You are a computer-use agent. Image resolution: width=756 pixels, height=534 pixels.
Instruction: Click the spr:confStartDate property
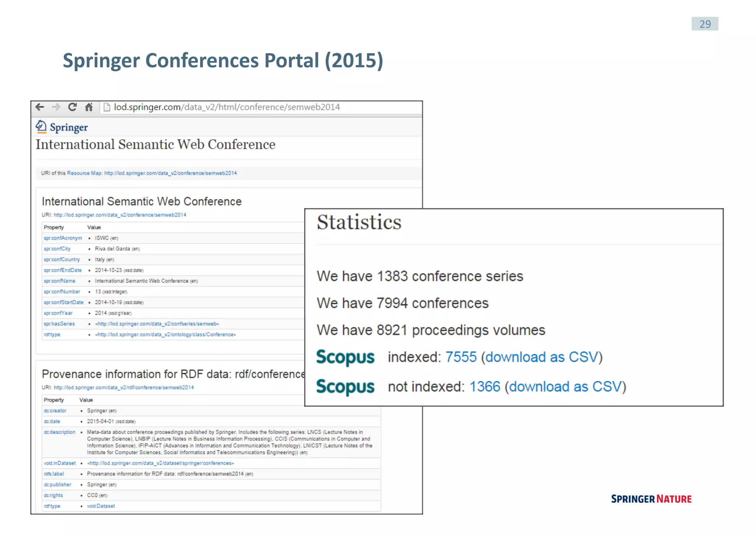[x=63, y=302]
